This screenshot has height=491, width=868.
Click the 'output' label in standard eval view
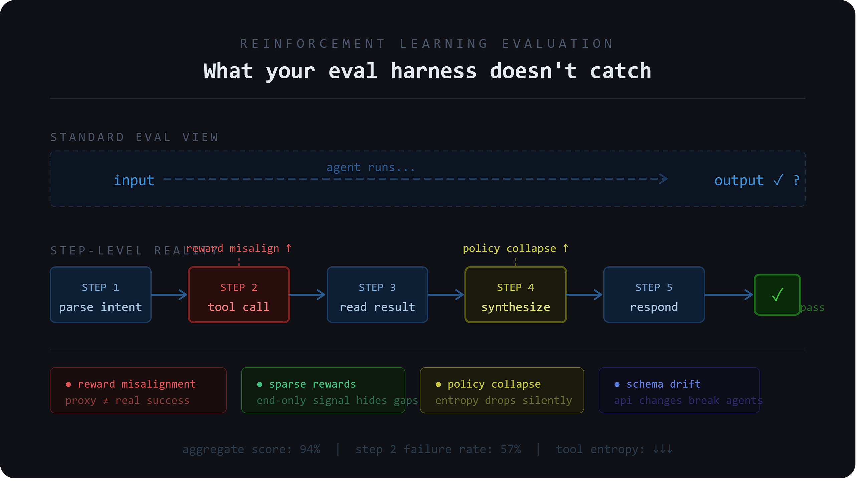(739, 180)
